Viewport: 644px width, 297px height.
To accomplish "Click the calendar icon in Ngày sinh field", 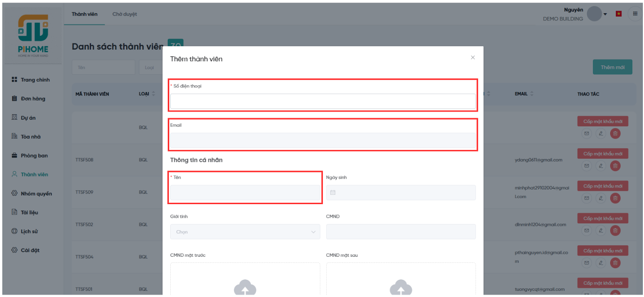I will [333, 192].
